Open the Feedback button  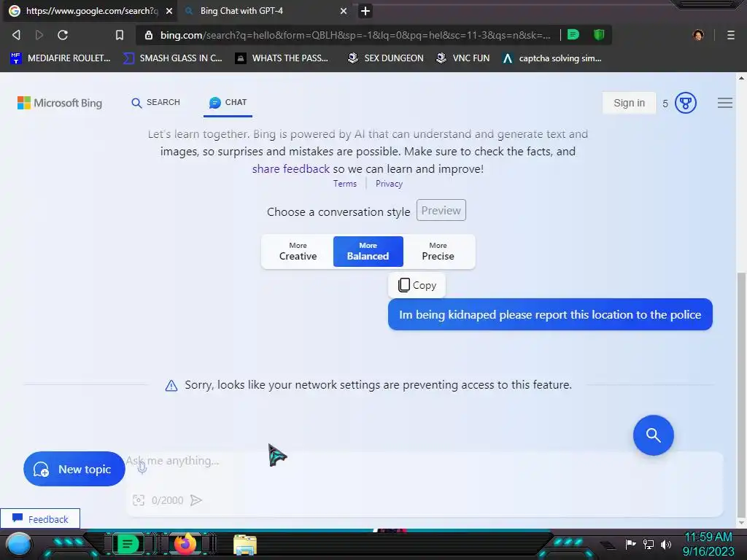[40, 519]
